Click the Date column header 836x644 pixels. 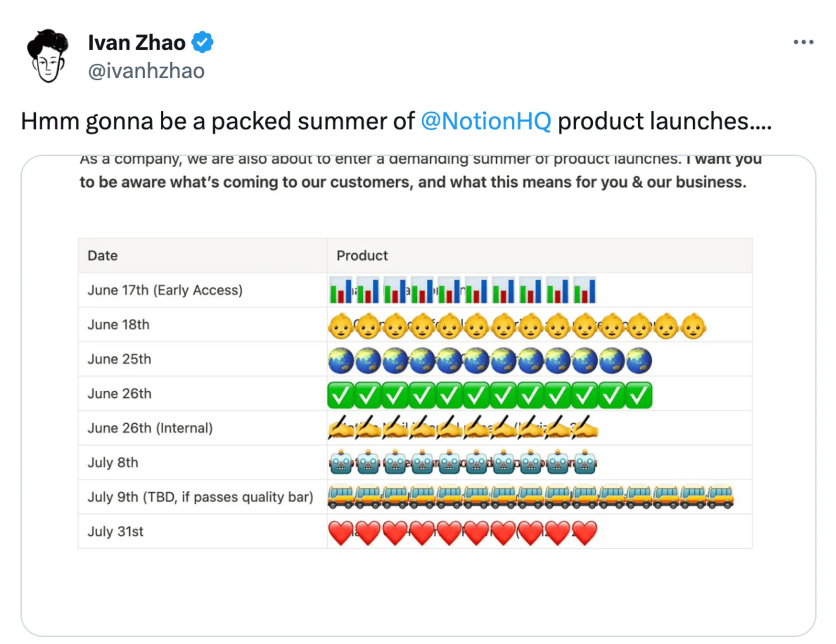[102, 256]
